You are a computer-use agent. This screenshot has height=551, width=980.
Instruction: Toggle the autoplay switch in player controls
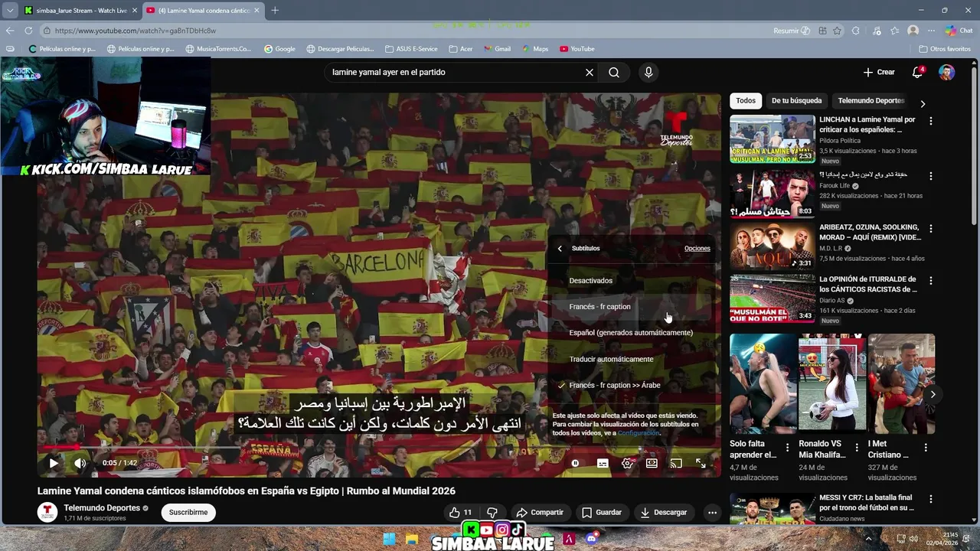click(x=576, y=463)
